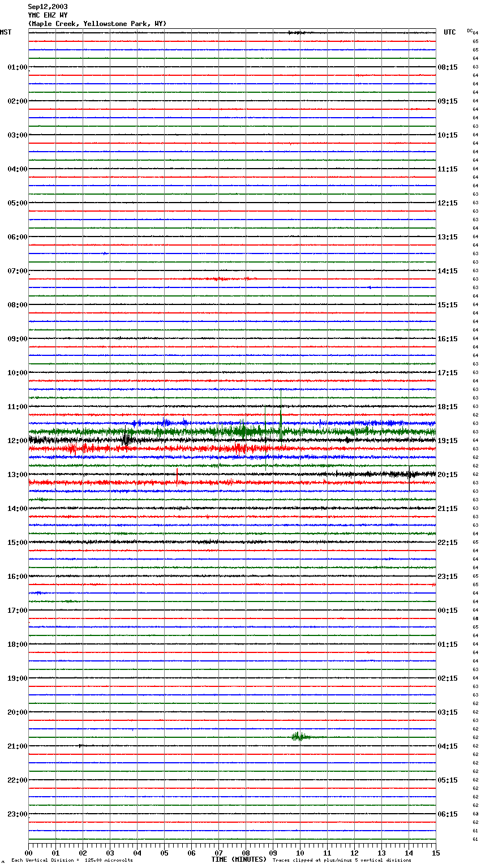The width and height of the screenshot is (481, 868).
Task: Click minute tick label 15 on bottom axis
Action: pos(436,853)
